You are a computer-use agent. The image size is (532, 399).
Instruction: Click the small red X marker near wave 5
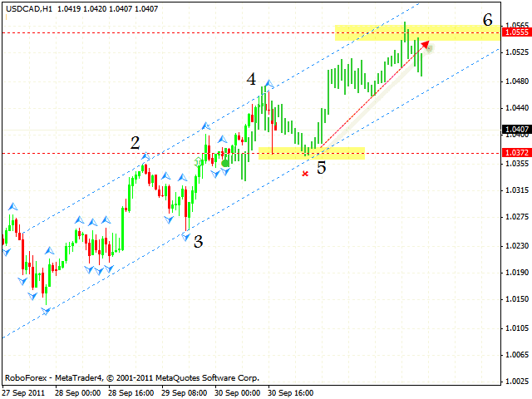click(305, 173)
